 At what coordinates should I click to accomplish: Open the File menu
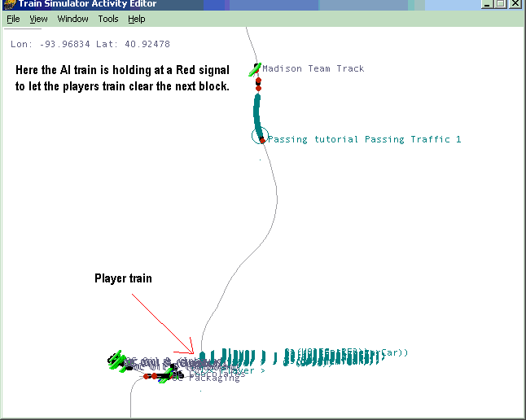click(13, 19)
